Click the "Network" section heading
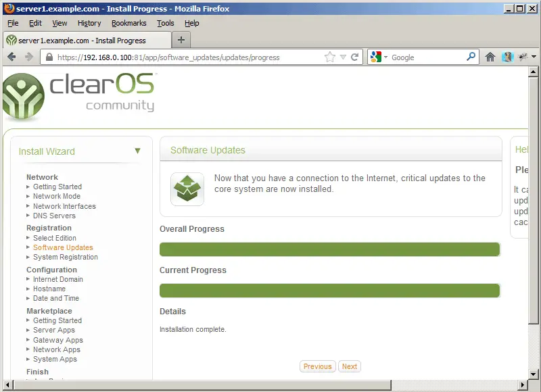Image resolution: width=541 pixels, height=392 pixels. point(43,177)
